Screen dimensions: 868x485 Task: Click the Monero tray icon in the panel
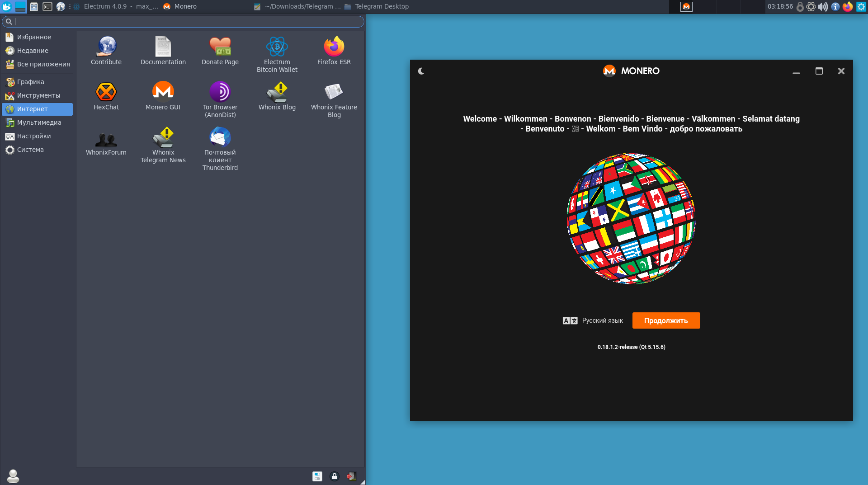point(686,6)
